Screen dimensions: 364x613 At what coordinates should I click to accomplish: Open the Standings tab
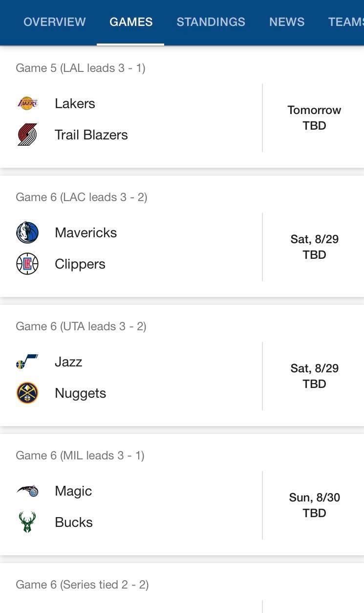[211, 22]
